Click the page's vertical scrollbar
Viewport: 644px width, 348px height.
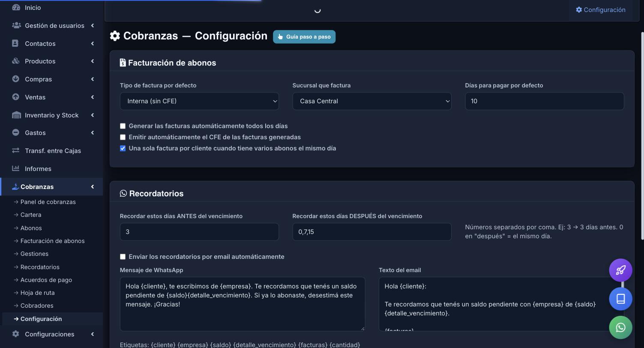[642, 136]
